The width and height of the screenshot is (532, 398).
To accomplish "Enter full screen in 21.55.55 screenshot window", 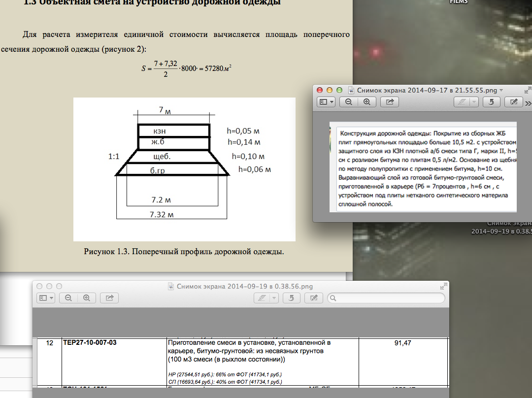I will click(528, 91).
